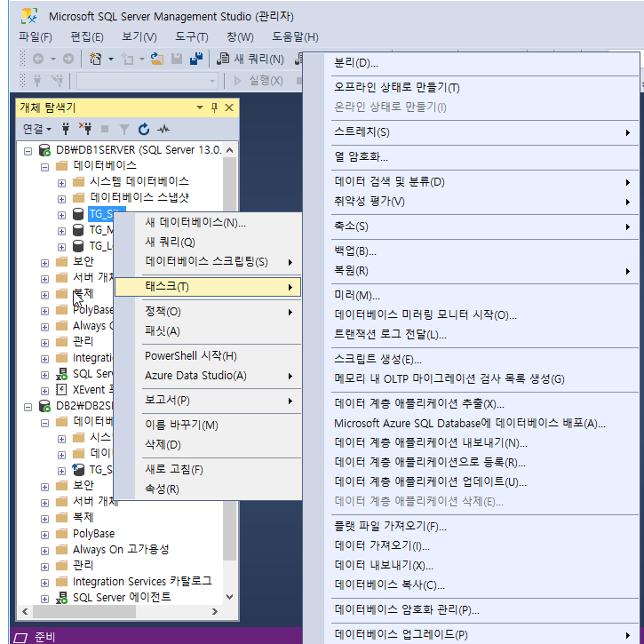Expand the 데이터베이스 스냅샷 folder
The image size is (644, 644).
[61, 199]
